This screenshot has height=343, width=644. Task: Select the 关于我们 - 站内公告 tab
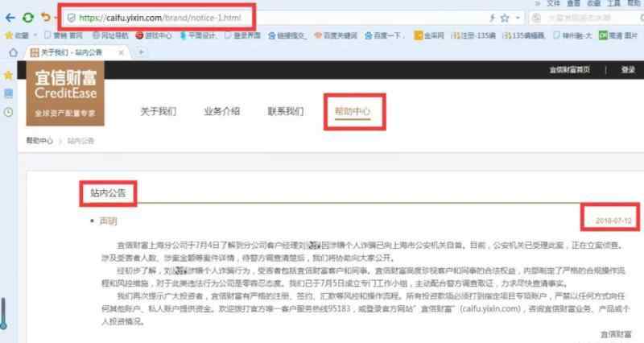click(x=76, y=52)
